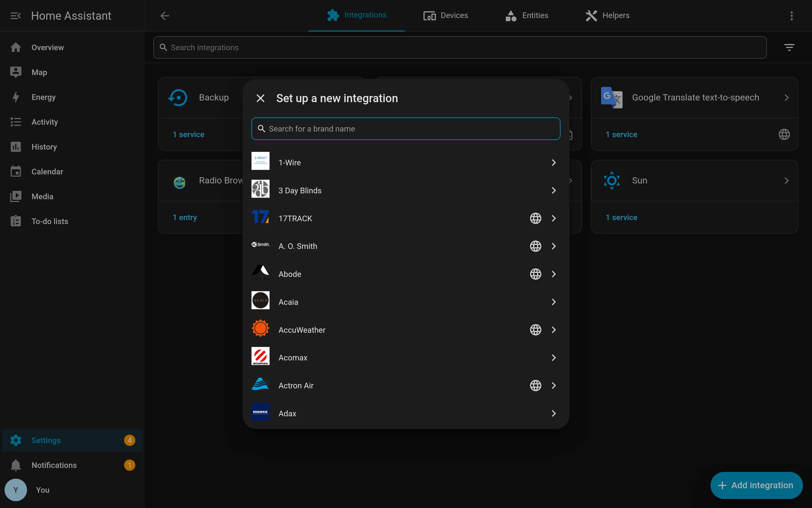The height and width of the screenshot is (508, 812).
Task: Close the Set up a new integration dialog
Action: (x=261, y=98)
